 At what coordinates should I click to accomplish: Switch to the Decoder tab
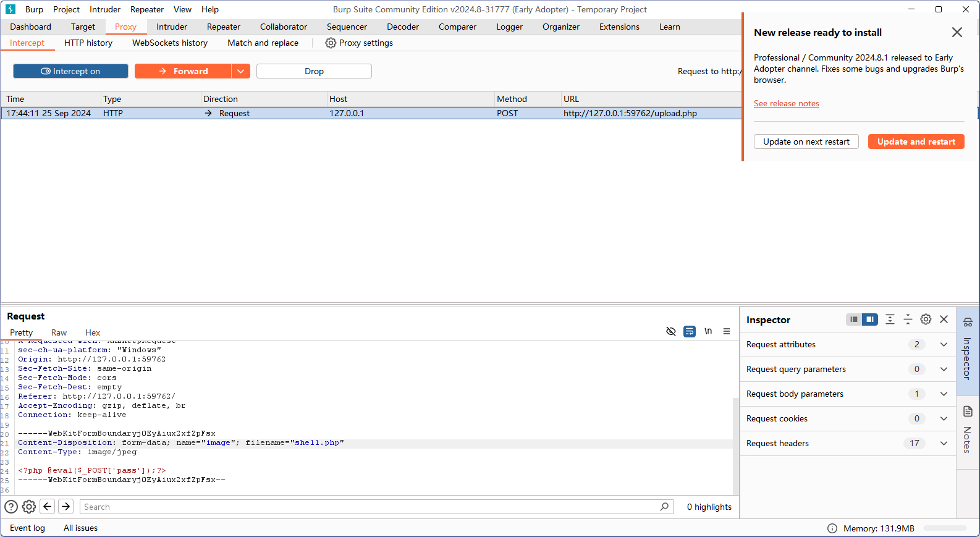click(403, 27)
